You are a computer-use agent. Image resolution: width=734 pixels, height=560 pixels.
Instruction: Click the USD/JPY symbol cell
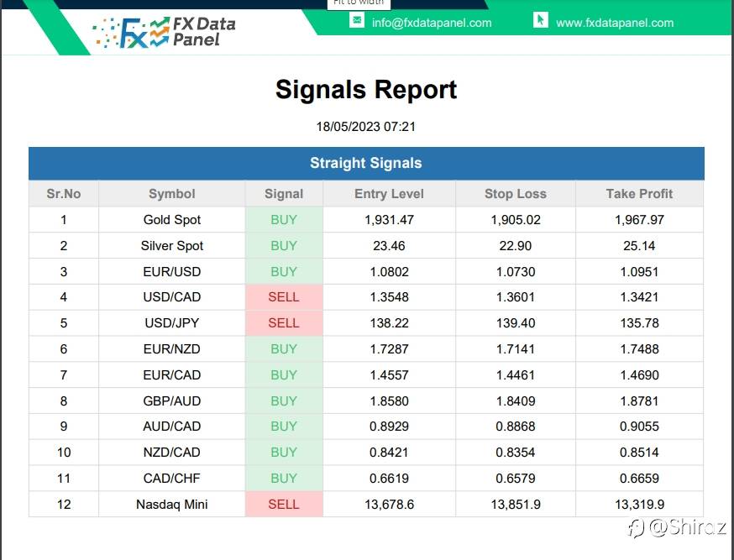(171, 323)
